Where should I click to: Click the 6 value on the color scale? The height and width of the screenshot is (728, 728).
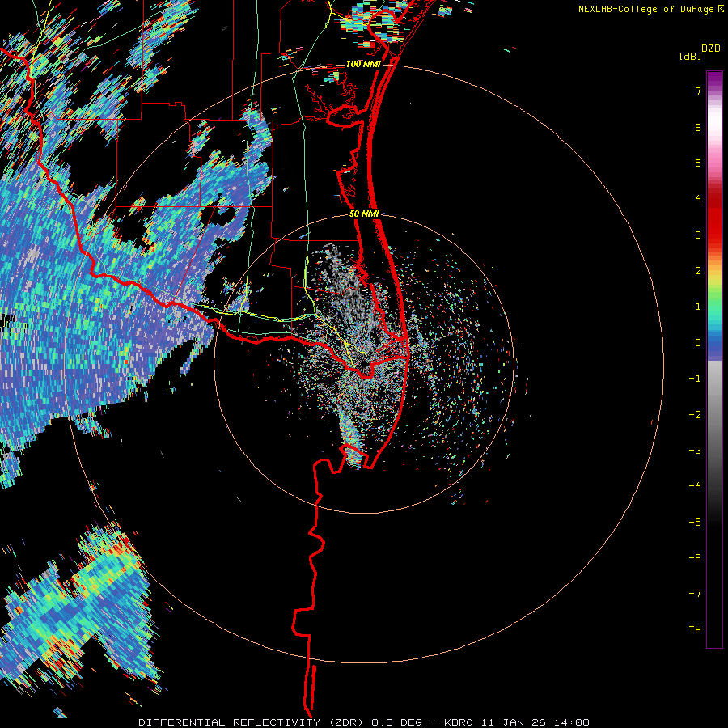[x=698, y=127]
